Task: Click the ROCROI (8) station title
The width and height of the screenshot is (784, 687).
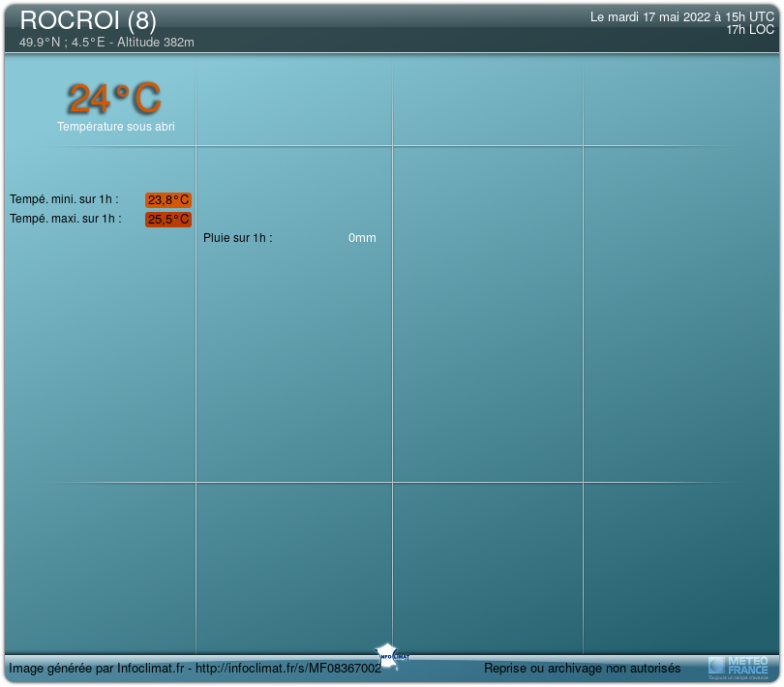Action: (x=88, y=20)
